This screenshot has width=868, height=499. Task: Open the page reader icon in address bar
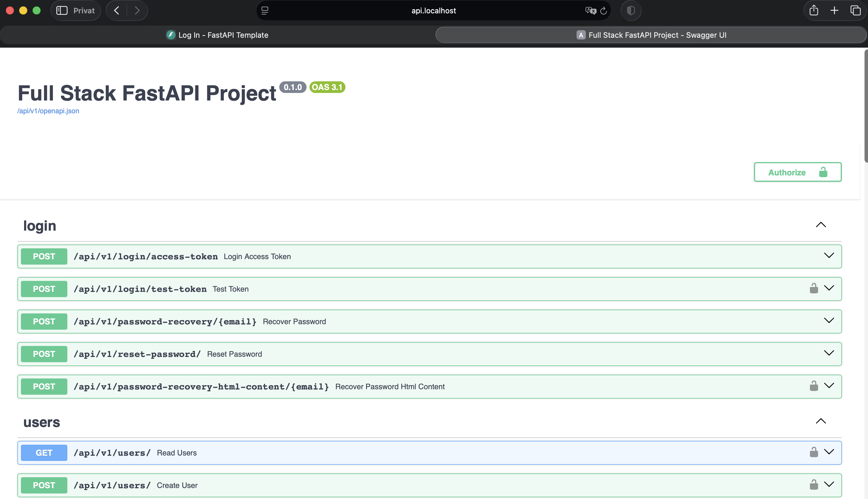(x=265, y=11)
